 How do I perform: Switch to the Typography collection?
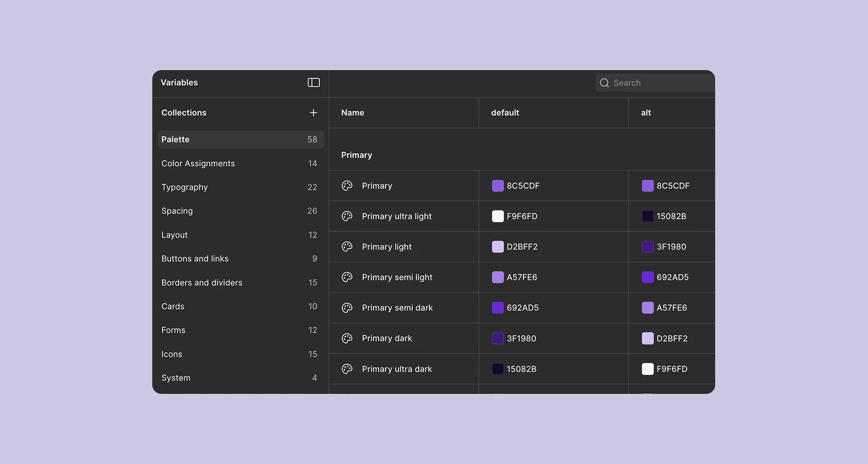coord(184,187)
